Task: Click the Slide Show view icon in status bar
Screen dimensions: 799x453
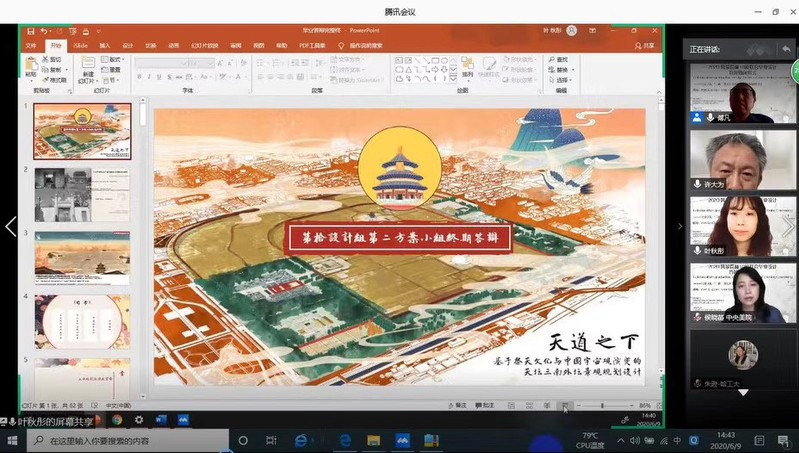Action: [x=565, y=406]
